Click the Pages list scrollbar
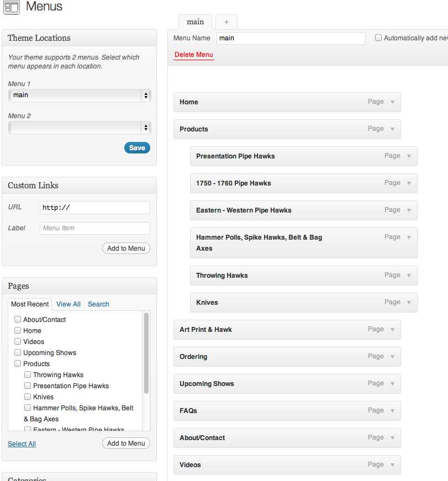 (146, 353)
